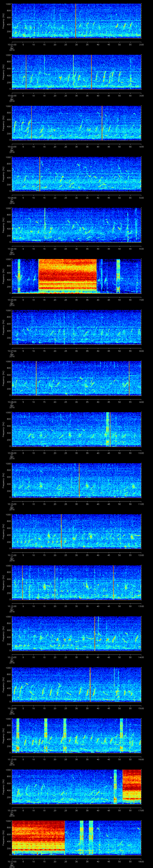This screenshot has width=153, height=868.
Task: Select the vertical line near 42 seconds in the 10:03:00 panel
Action: click(102, 123)
